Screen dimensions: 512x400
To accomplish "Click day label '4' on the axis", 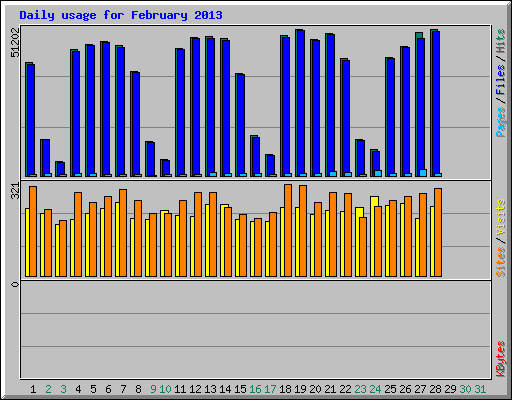I will tap(78, 389).
